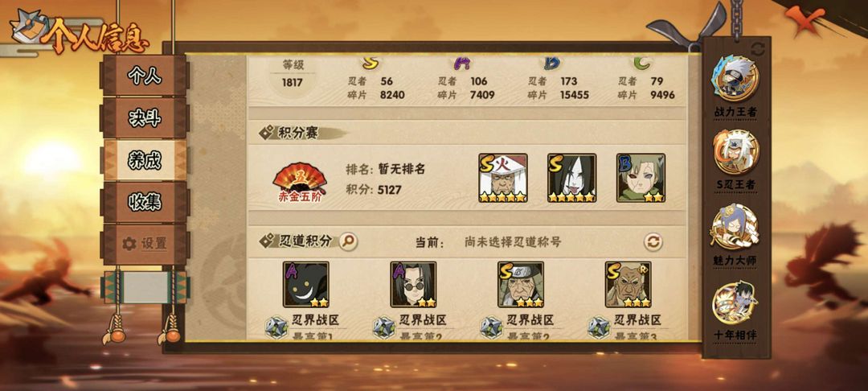
Task: Click the blank scroll below 设置
Action: (145, 287)
